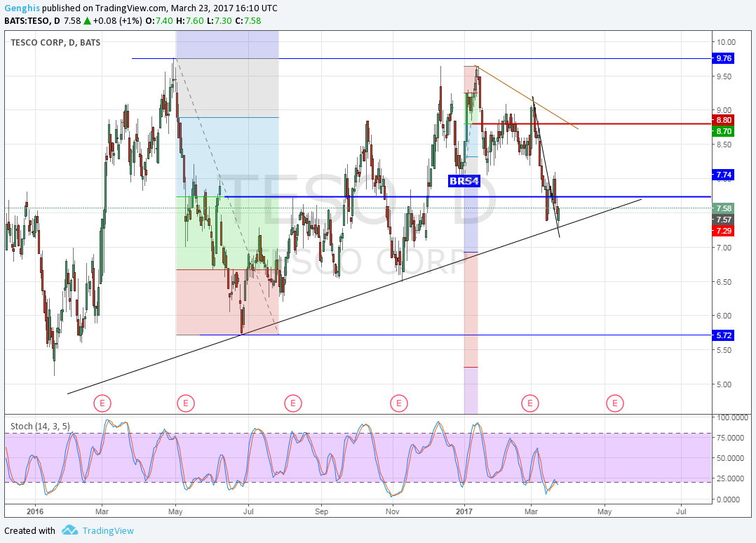Click the 75.0000 stochastic axis value

tap(731, 438)
